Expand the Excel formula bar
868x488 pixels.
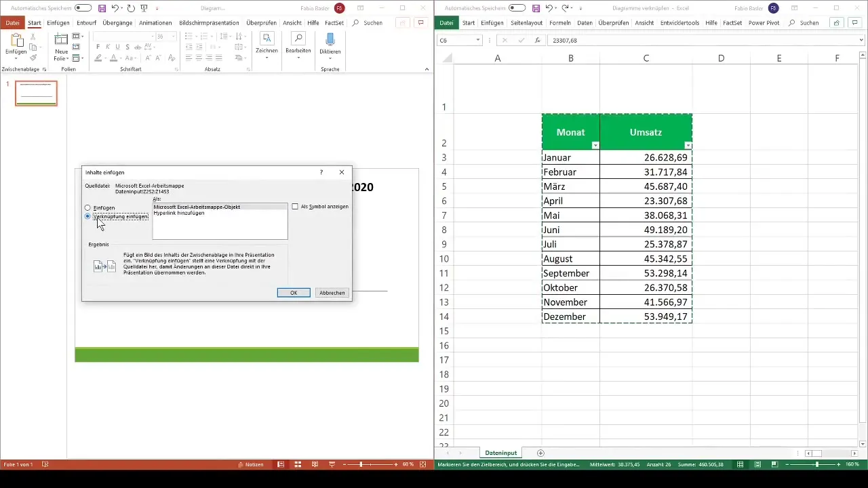coord(862,40)
